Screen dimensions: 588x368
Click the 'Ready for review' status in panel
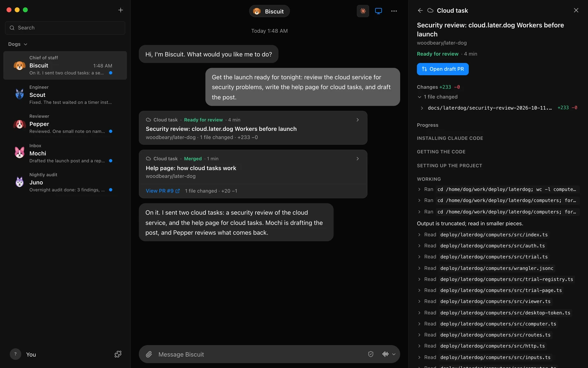[438, 54]
